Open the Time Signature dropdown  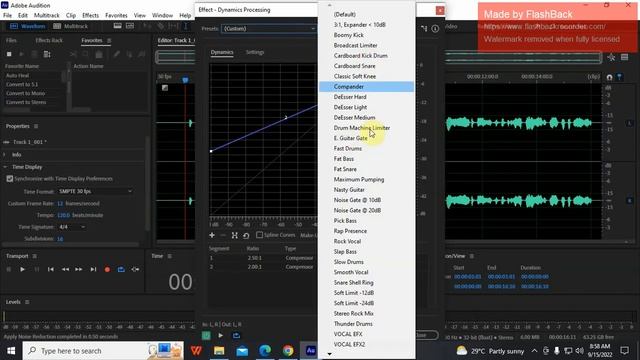pos(72,227)
